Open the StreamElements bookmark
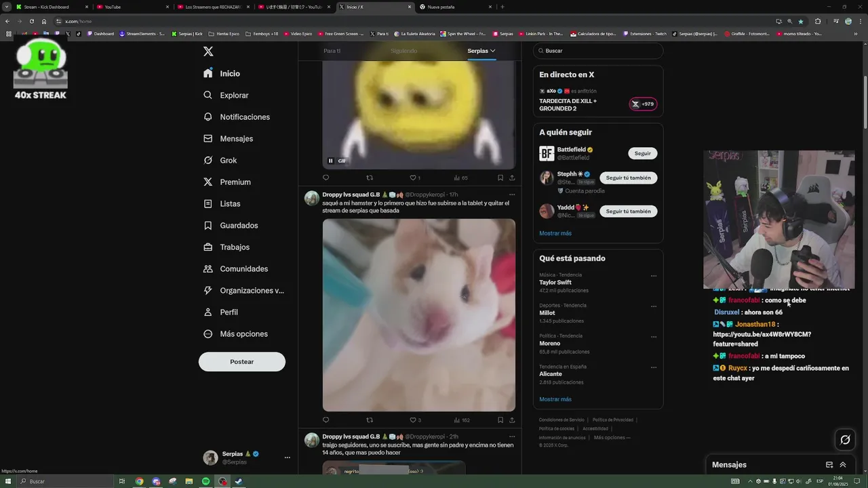 (x=142, y=33)
